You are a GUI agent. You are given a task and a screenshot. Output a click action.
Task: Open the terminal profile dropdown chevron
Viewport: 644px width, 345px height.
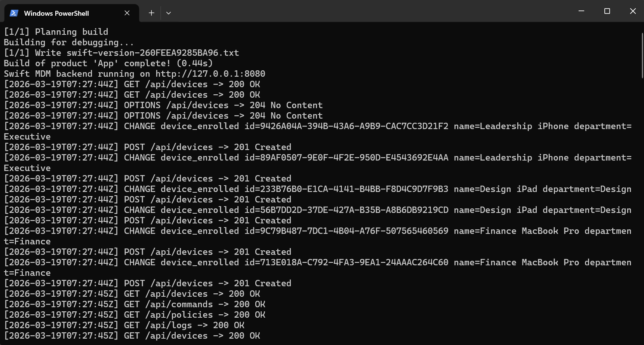[168, 13]
